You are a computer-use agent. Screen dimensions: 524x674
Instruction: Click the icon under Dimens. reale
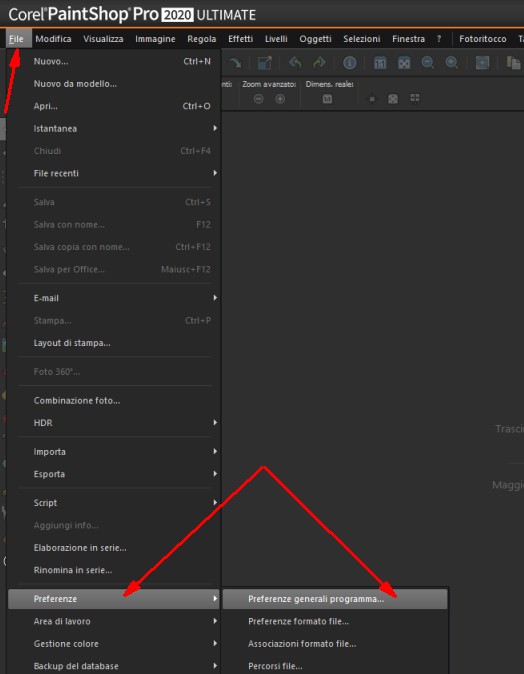(x=327, y=99)
